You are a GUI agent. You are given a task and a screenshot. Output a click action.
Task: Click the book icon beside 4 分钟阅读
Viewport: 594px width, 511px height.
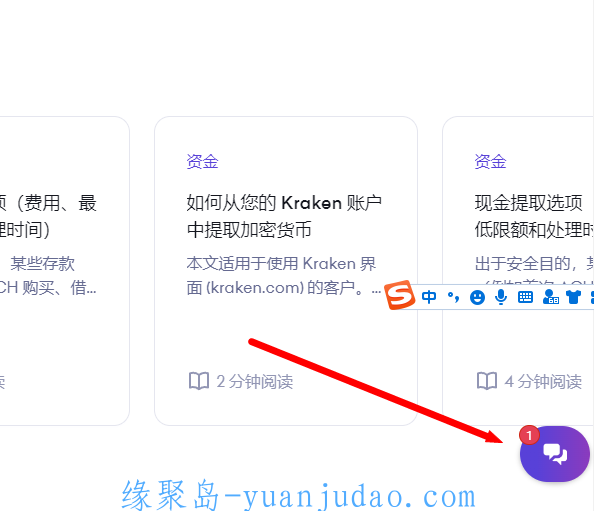(487, 381)
